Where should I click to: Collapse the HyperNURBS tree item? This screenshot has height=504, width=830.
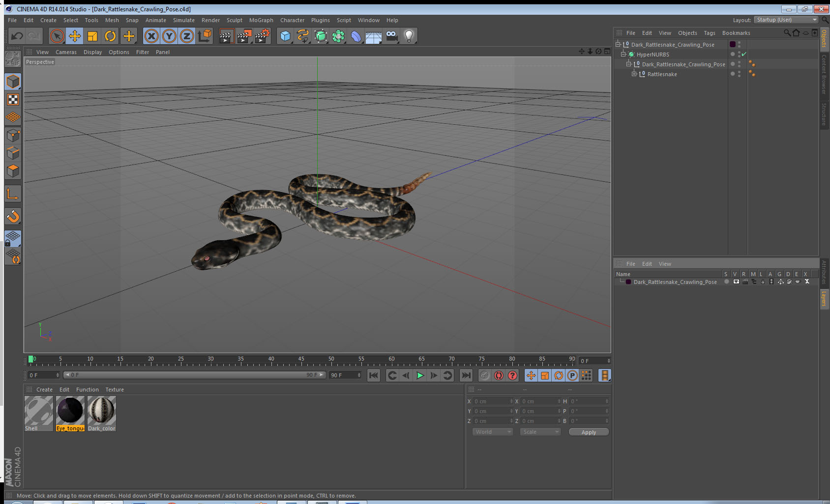623,54
